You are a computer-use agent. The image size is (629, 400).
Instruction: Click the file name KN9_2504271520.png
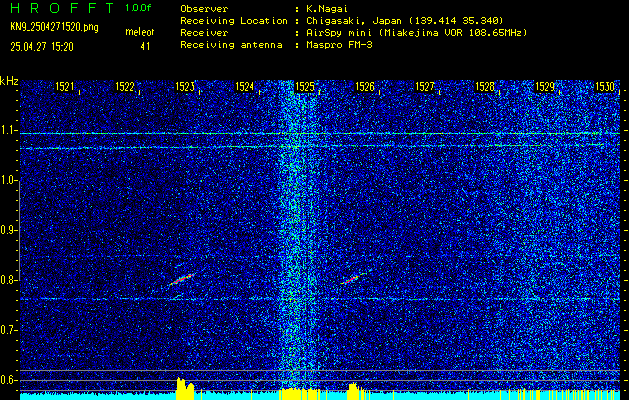click(54, 27)
